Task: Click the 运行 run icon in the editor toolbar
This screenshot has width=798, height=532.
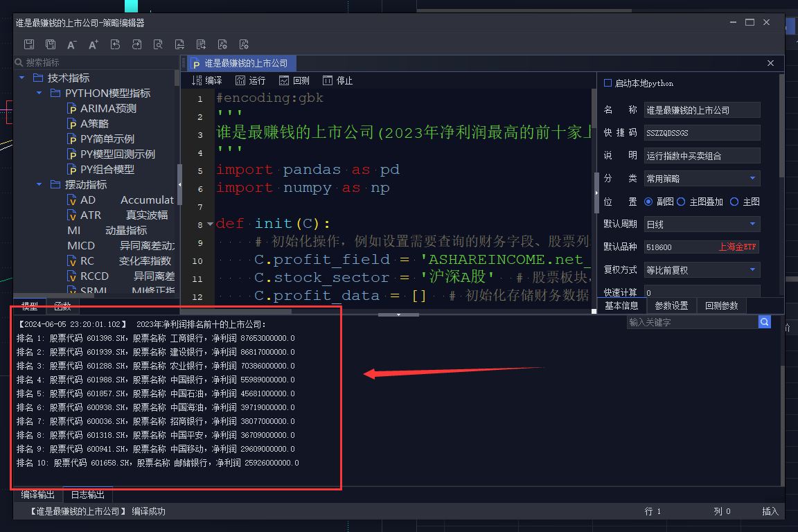Action: pos(240,80)
